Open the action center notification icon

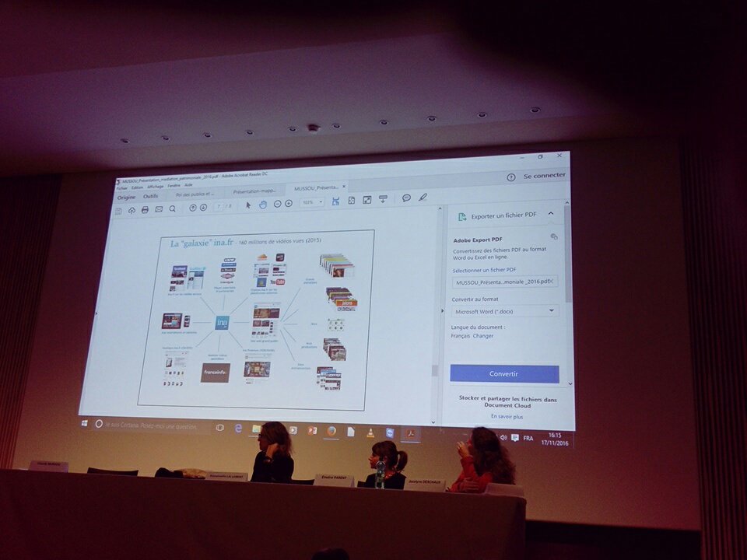coord(514,438)
